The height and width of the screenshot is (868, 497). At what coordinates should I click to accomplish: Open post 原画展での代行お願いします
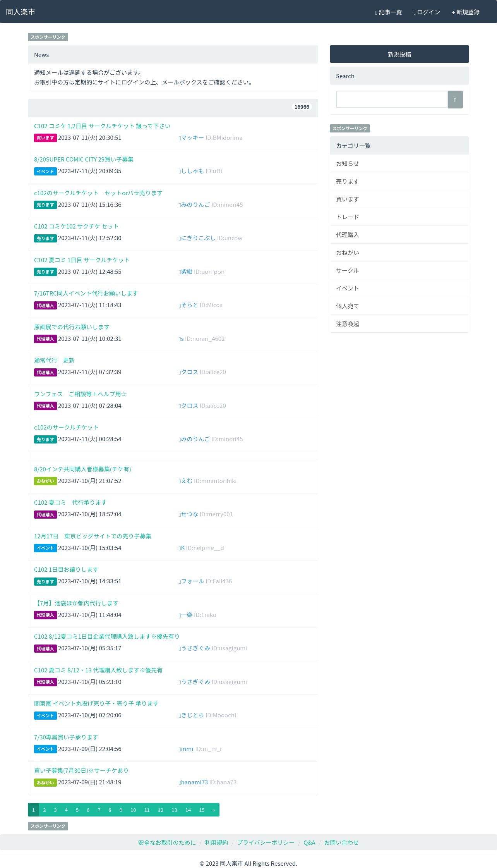click(x=72, y=327)
